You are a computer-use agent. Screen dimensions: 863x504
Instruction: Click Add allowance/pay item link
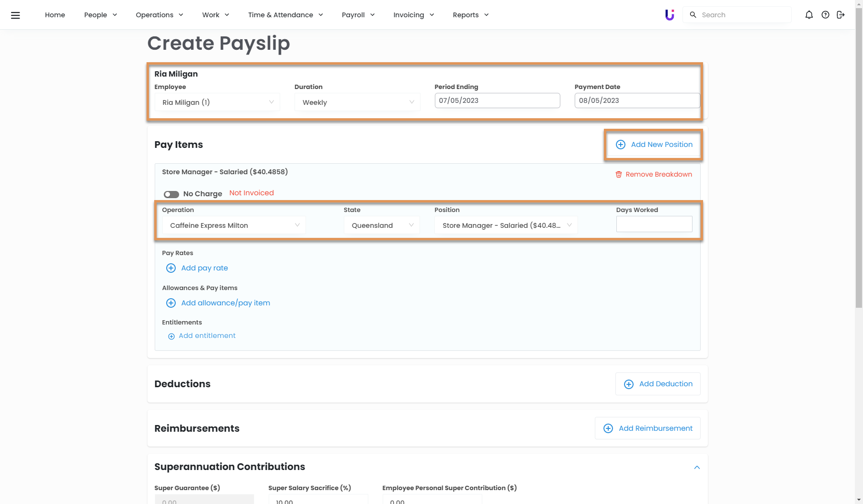coord(225,303)
